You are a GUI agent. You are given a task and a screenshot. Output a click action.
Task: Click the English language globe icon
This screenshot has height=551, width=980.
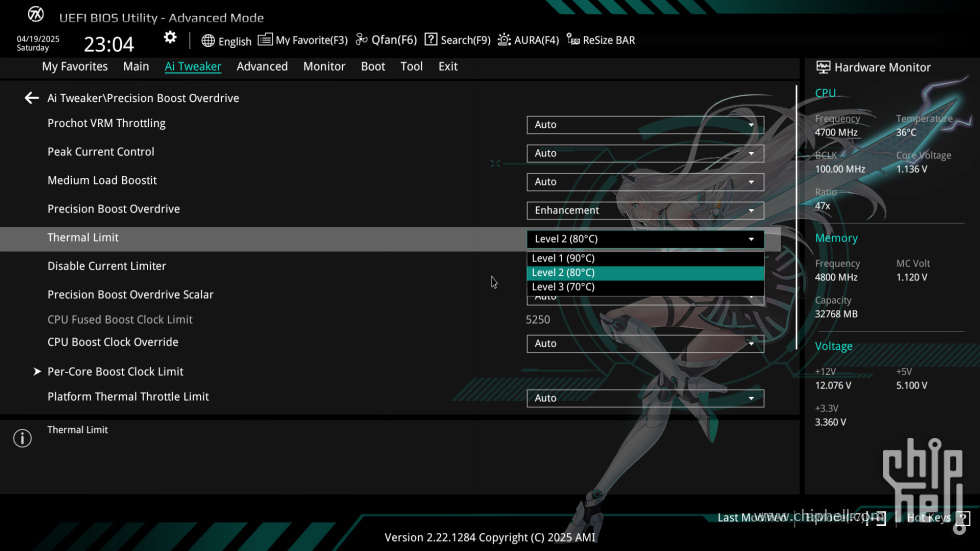coord(208,41)
